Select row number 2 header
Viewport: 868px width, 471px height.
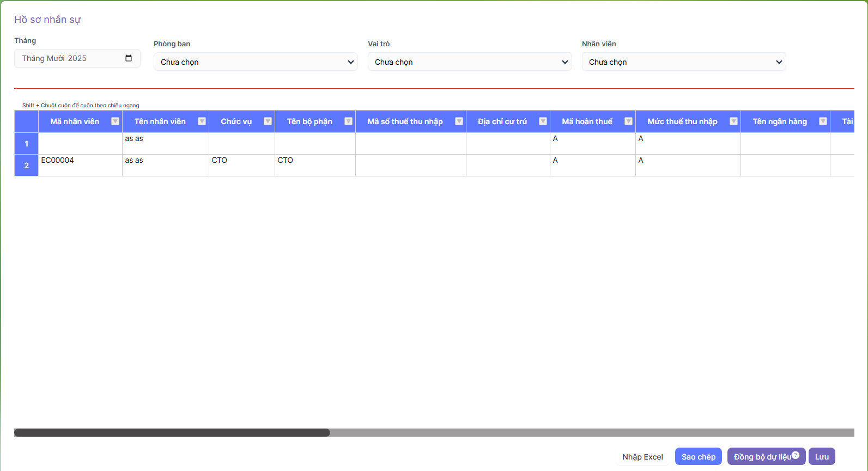(x=26, y=166)
